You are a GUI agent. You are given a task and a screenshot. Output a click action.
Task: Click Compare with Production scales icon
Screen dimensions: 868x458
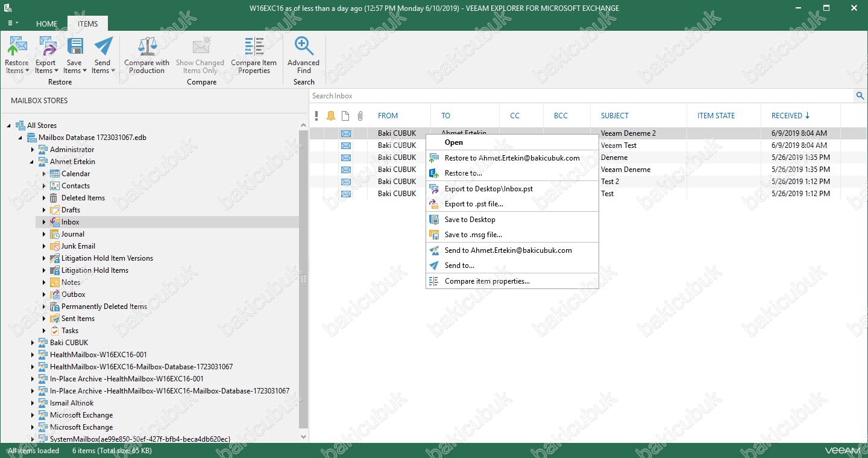pos(147,46)
